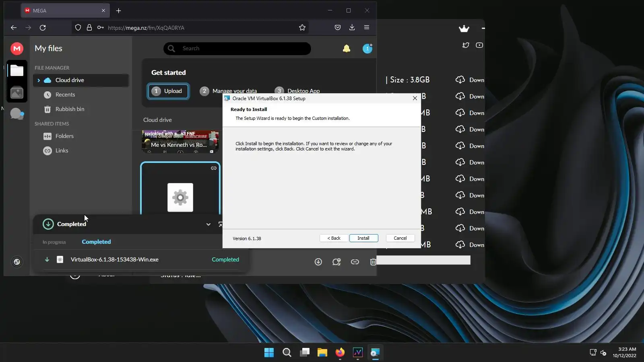Image resolution: width=644 pixels, height=362 pixels.
Task: Switch to the In progress transfers tab
Action: (54, 242)
